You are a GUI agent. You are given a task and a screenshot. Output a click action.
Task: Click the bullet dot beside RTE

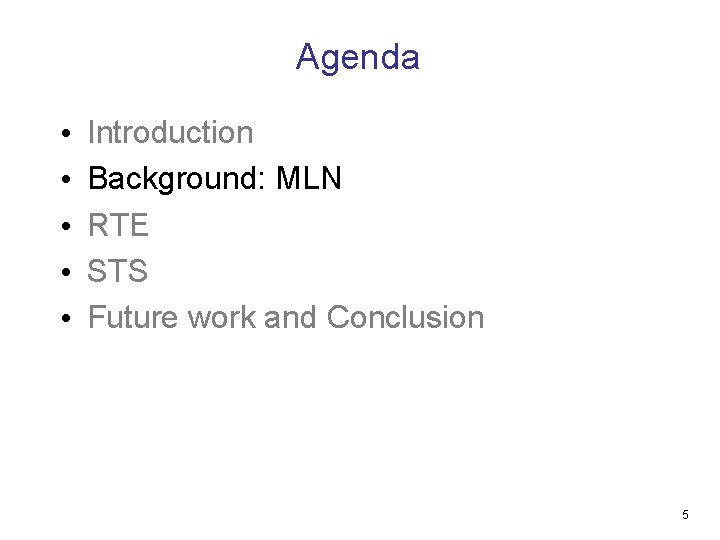(66, 226)
